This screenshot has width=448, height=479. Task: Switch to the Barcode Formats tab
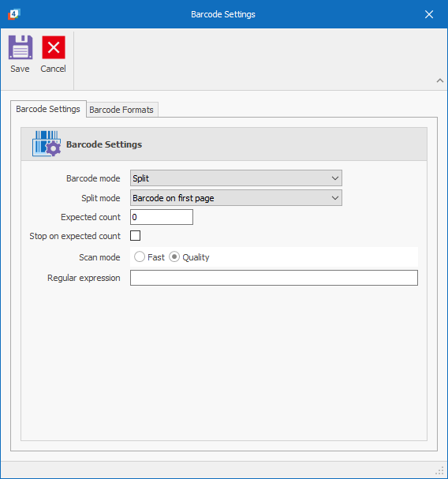pos(121,110)
